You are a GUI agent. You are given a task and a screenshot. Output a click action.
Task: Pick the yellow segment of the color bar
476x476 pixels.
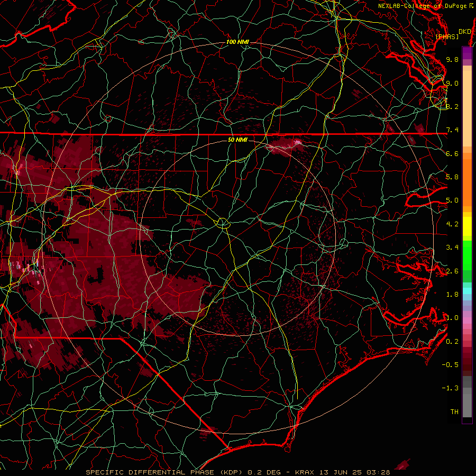[467, 226]
